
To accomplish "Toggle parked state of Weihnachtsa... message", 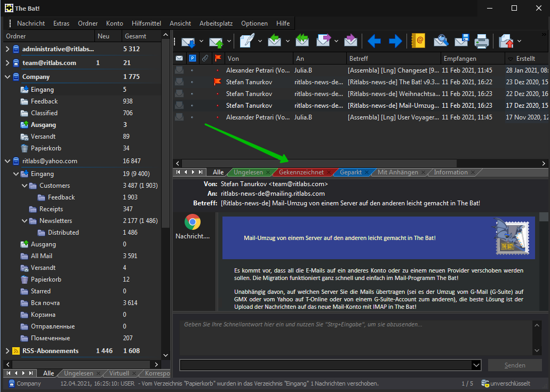I will pyautogui.click(x=192, y=94).
